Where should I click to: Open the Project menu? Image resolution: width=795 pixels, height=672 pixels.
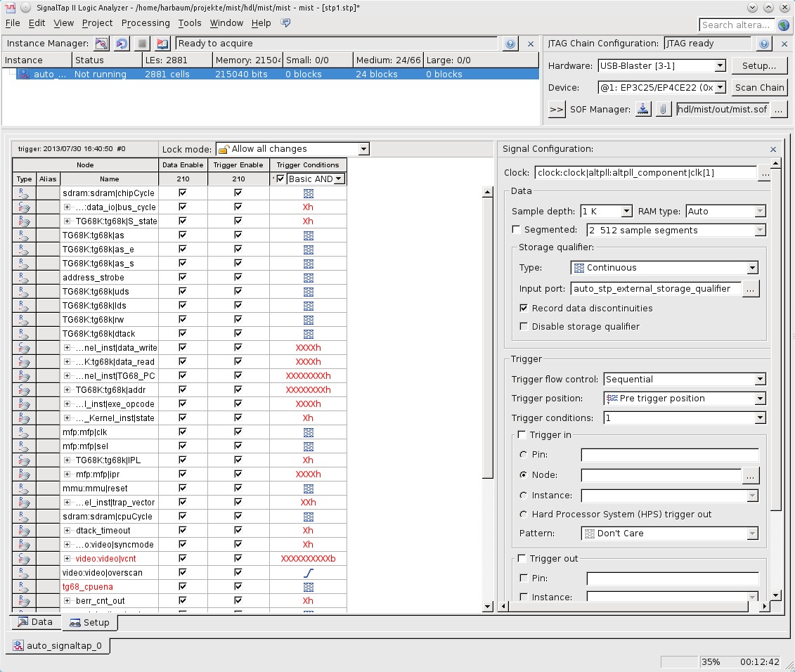click(97, 22)
